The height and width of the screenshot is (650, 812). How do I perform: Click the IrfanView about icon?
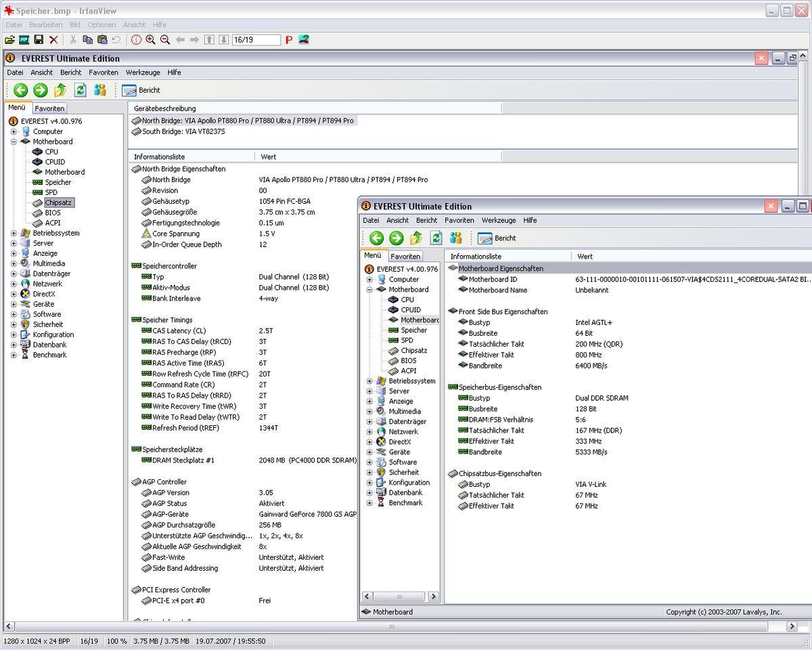304,40
